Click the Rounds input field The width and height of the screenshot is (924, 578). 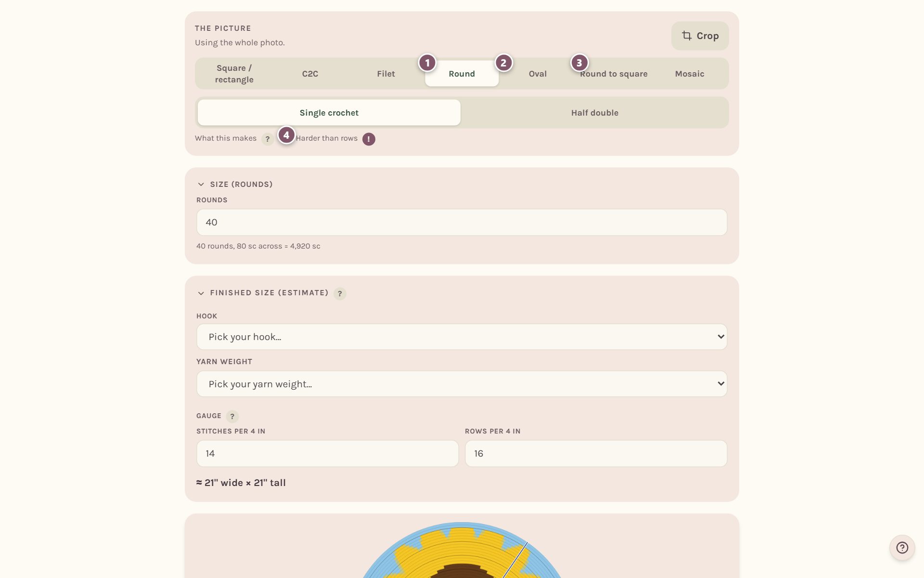tap(462, 222)
